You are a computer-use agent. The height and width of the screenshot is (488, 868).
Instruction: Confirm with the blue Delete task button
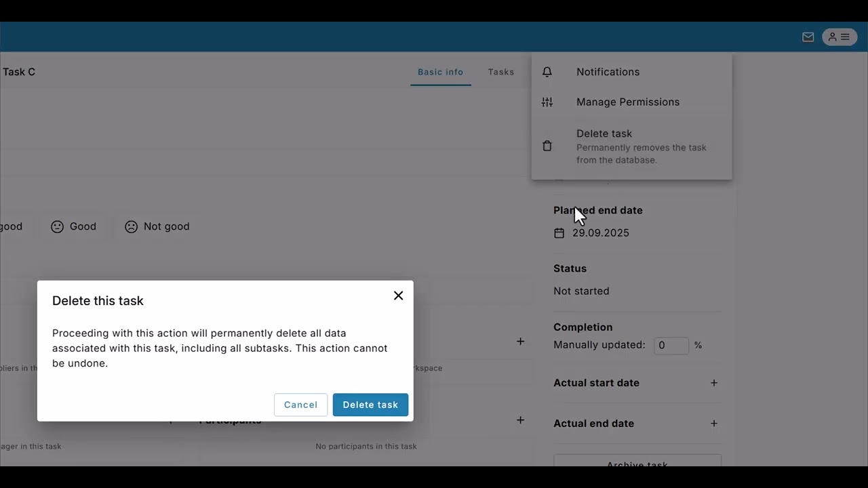click(x=370, y=405)
